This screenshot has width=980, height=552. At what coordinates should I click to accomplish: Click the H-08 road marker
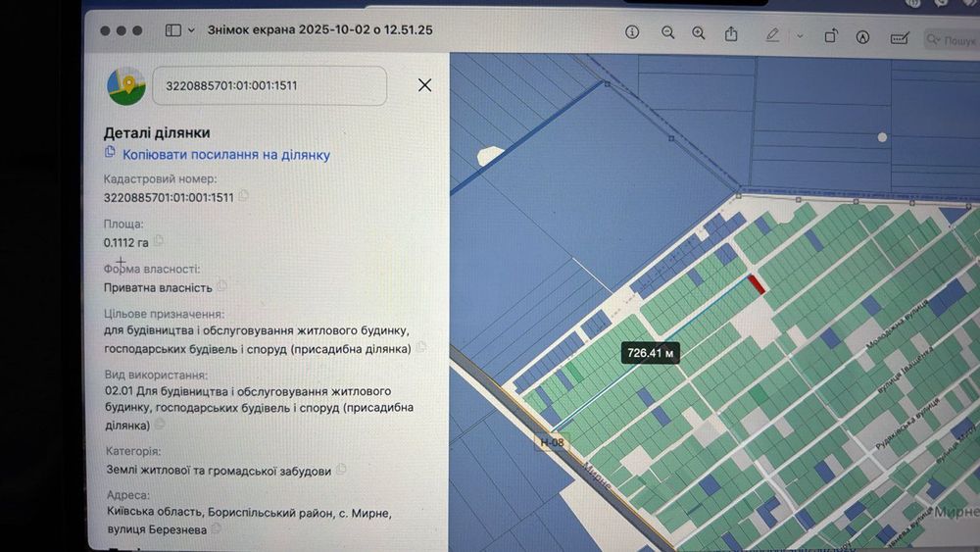[x=552, y=442]
